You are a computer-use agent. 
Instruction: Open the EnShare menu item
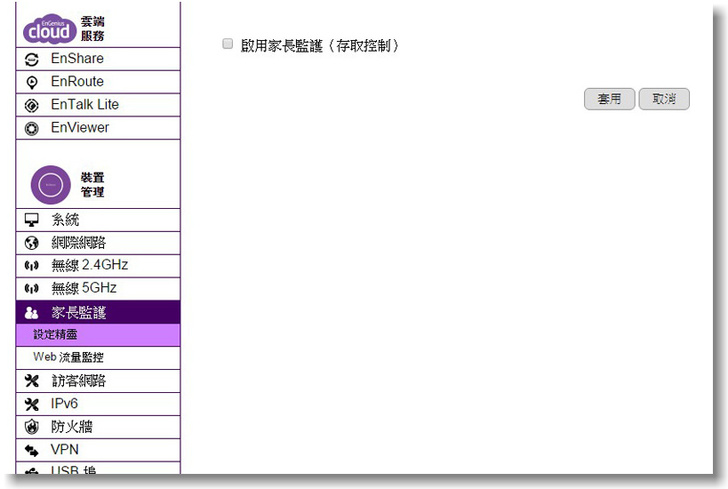click(98, 59)
